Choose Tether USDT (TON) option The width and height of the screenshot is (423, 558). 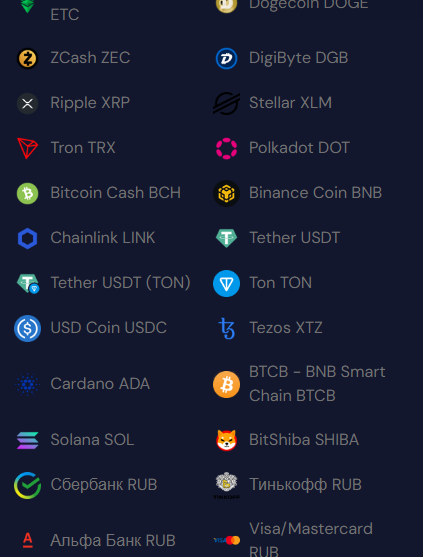click(x=104, y=283)
